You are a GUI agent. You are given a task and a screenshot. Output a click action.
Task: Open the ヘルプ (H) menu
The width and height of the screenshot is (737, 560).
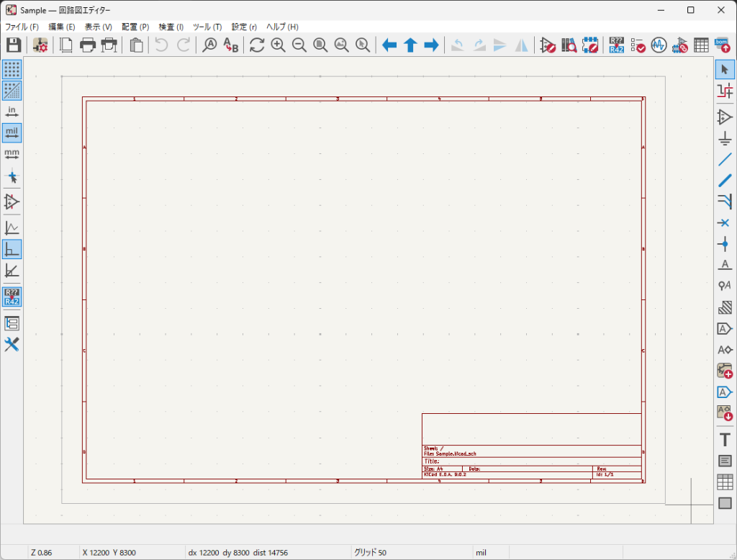[x=282, y=27]
